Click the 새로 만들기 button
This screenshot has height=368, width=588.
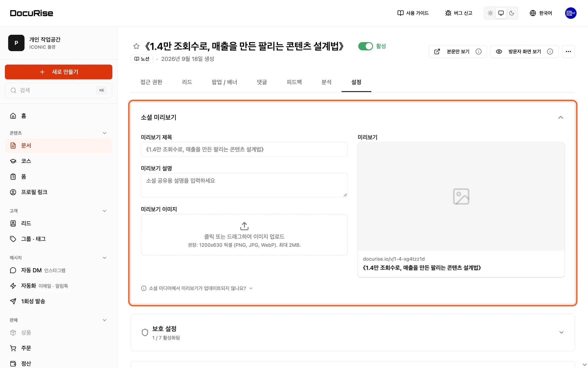tap(59, 72)
